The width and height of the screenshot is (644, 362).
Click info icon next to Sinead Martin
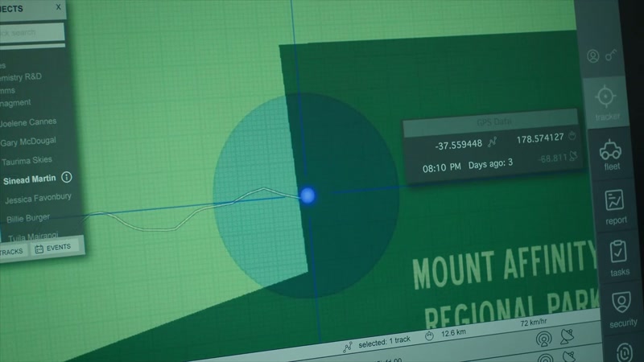67,177
